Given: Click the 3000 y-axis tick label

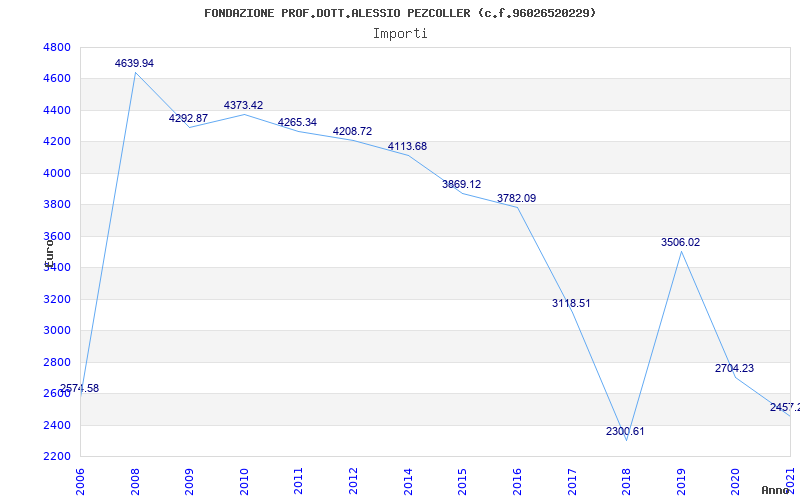Looking at the screenshot, I should pyautogui.click(x=57, y=331).
